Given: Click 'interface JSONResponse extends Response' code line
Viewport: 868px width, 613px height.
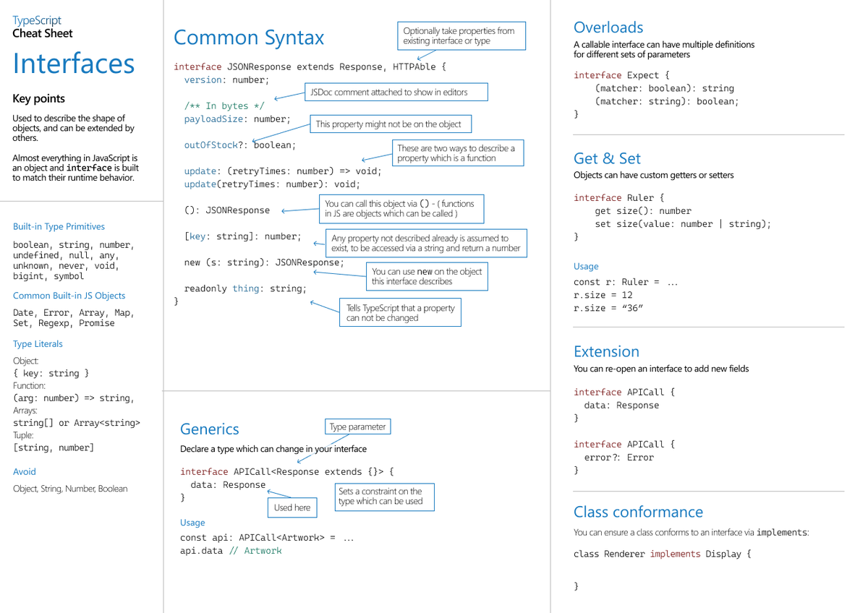Looking at the screenshot, I should (x=310, y=67).
